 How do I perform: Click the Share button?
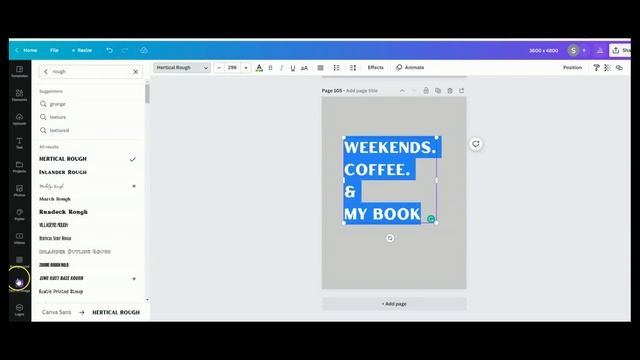620,50
